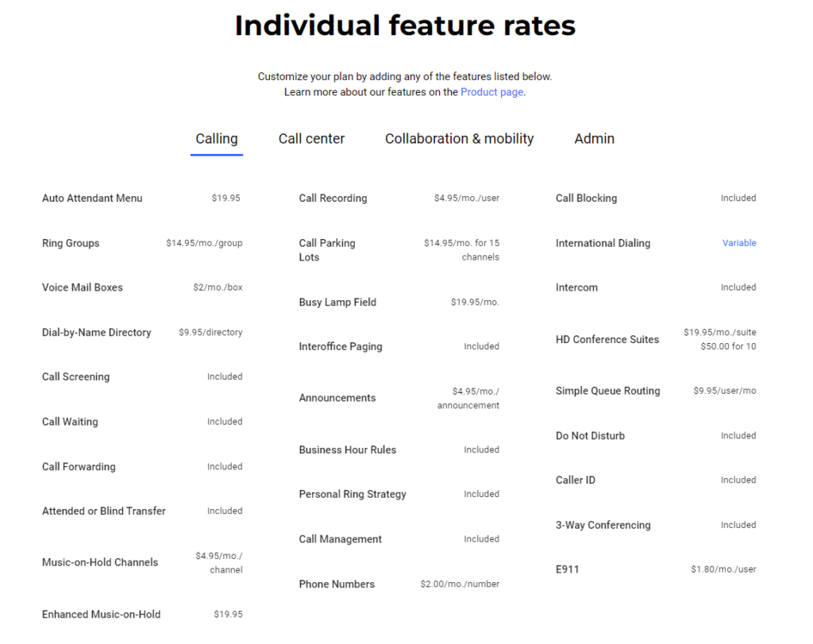
Task: Click the Music-on-Hold Channels item
Action: tap(100, 562)
